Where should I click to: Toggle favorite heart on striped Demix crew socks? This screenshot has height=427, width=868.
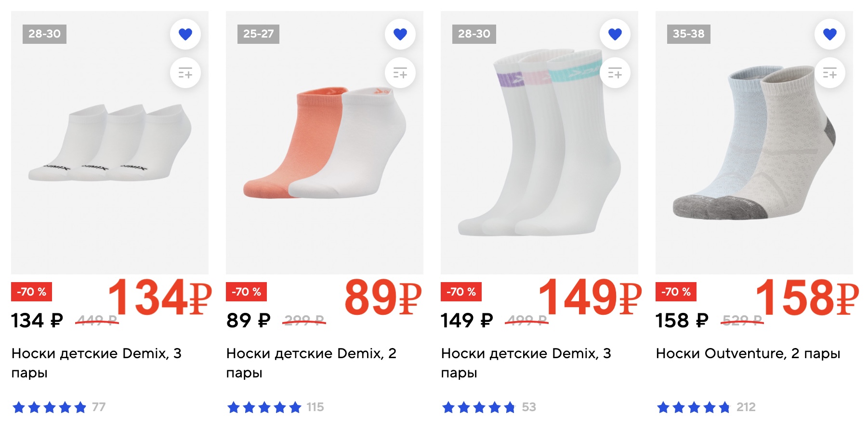coord(615,34)
